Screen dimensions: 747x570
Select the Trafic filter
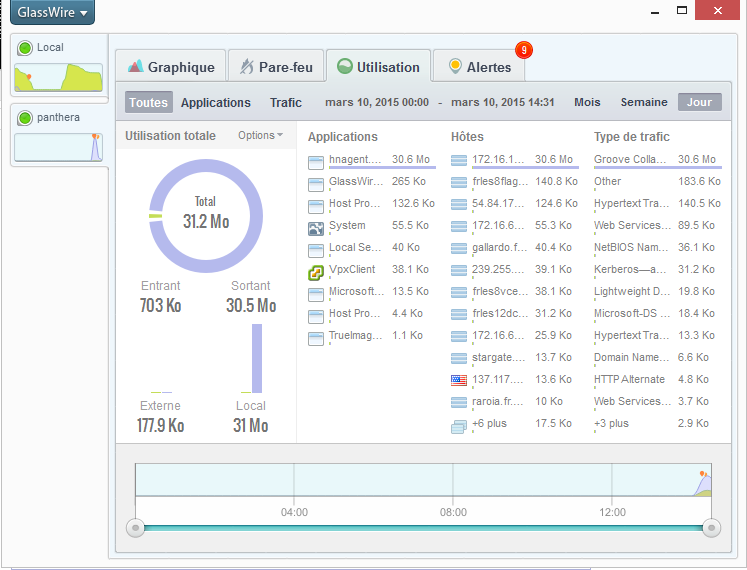click(x=286, y=102)
